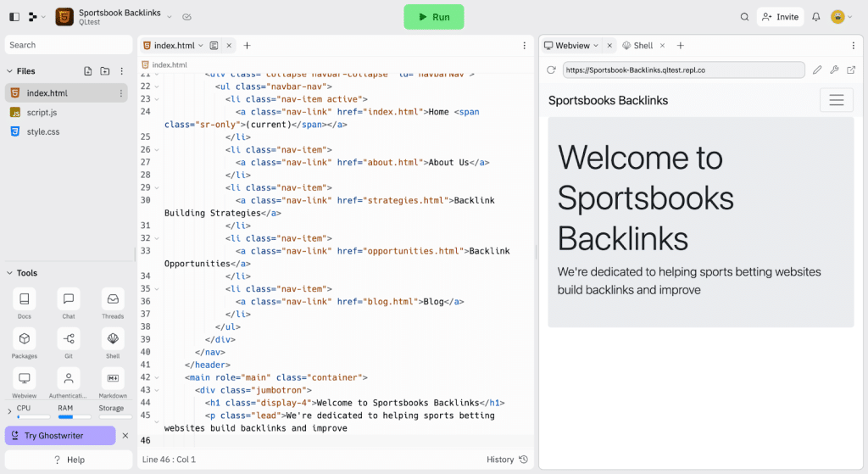
Task: Expand the CPU RAM Storage resources panel
Action: click(9, 410)
